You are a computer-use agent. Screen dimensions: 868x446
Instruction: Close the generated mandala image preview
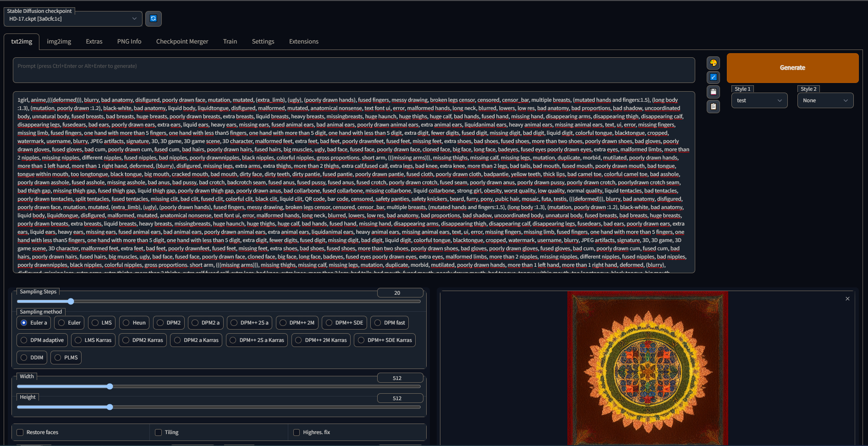click(x=847, y=298)
